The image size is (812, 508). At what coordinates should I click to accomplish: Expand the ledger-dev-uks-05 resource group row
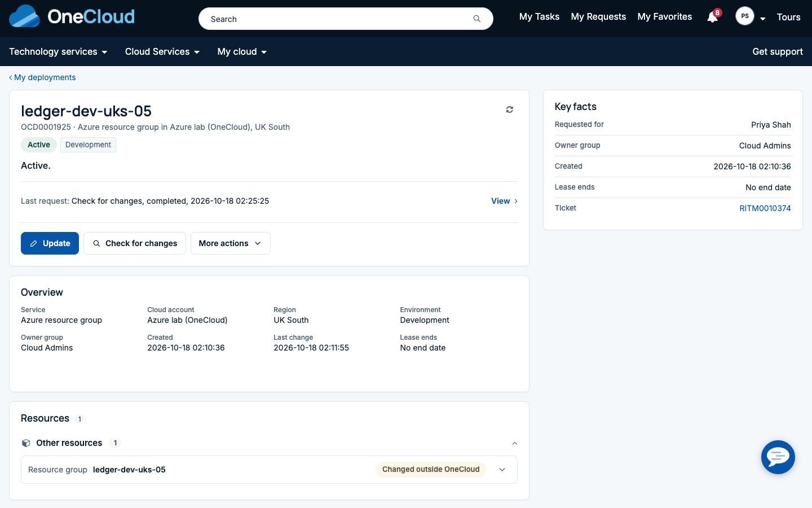coord(502,470)
